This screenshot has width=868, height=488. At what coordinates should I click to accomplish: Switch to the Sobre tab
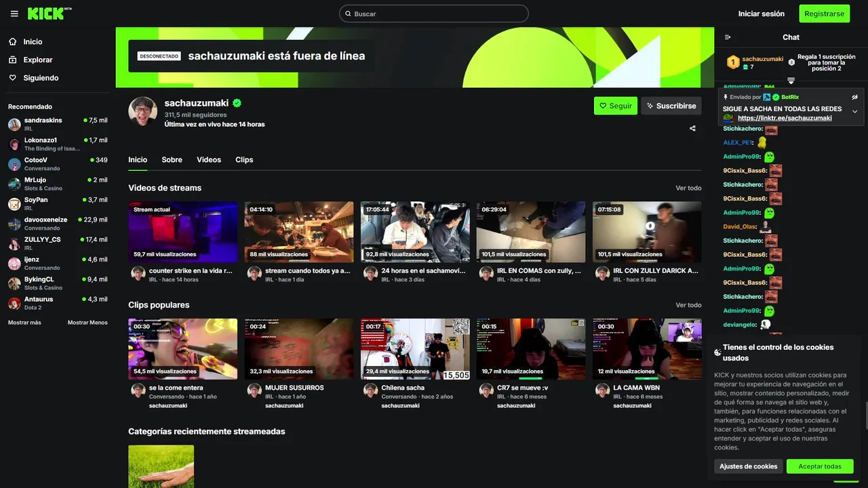point(172,160)
